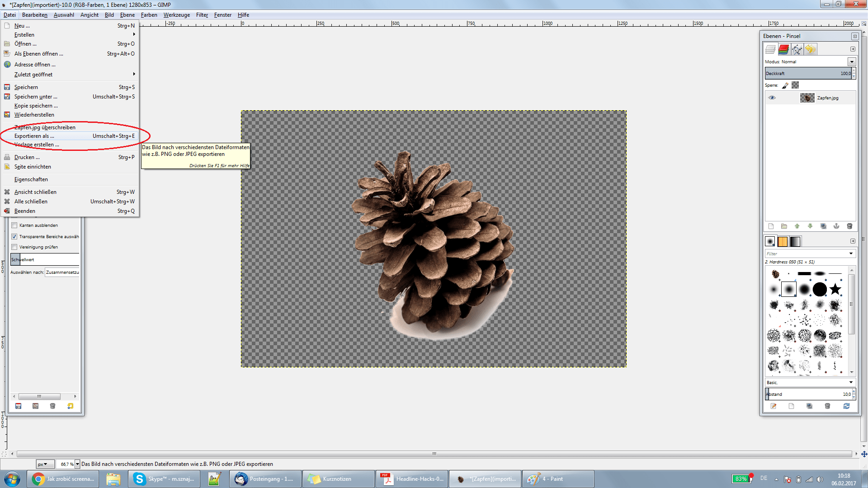Open the brush Filter dropdown
The height and width of the screenshot is (488, 868).
pos(851,253)
